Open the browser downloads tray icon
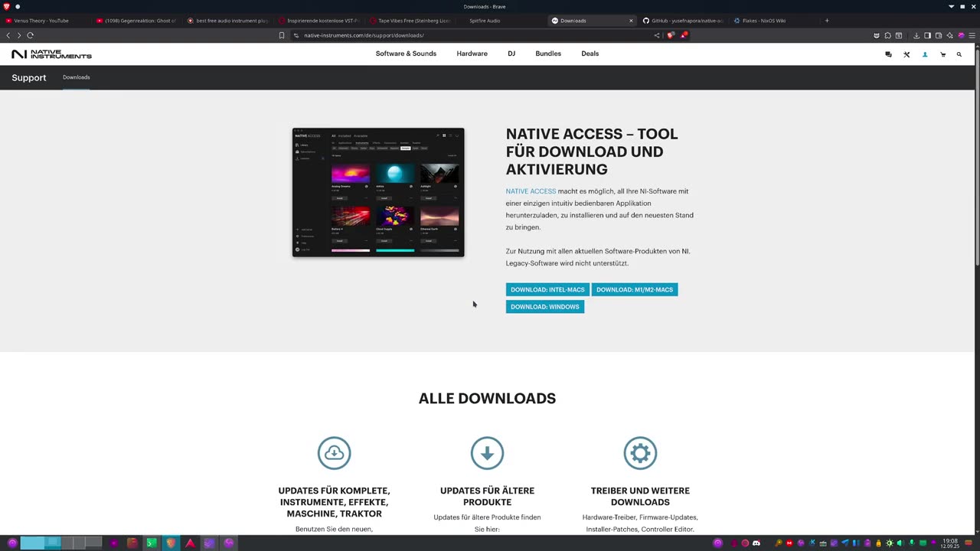The image size is (980, 551). (x=916, y=35)
